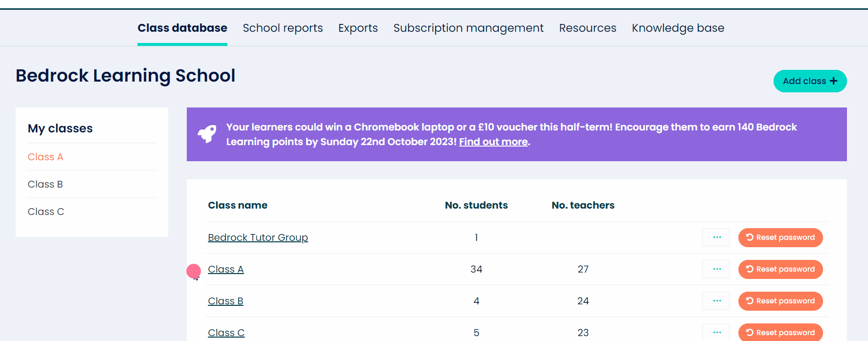
Task: Switch to School reports tab
Action: pos(283,28)
